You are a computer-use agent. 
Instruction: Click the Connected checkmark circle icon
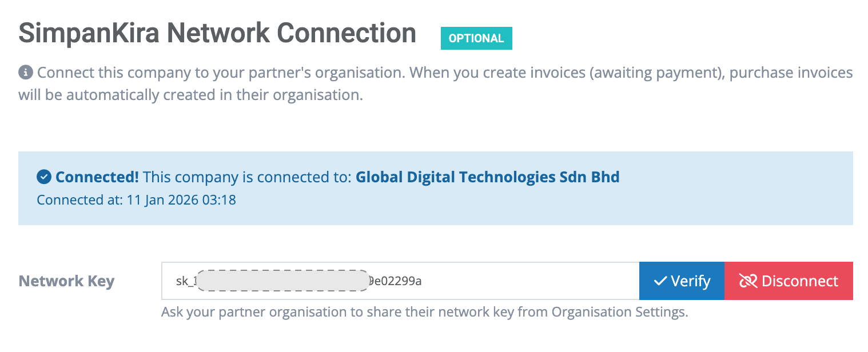pyautogui.click(x=43, y=177)
